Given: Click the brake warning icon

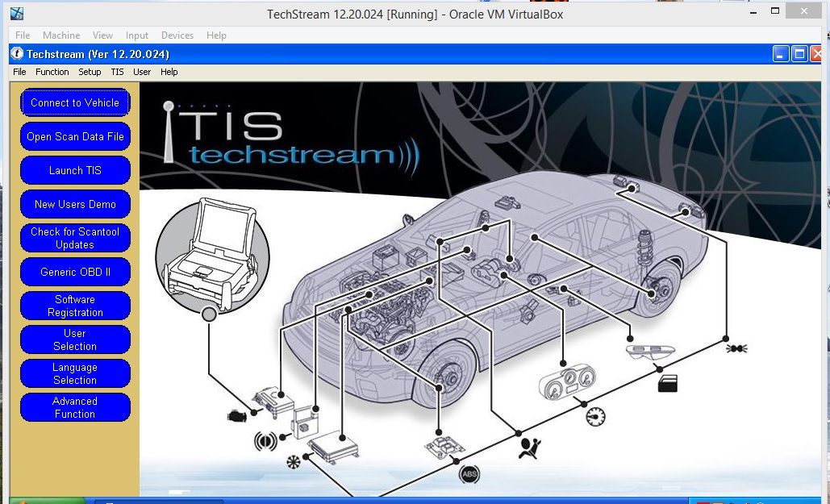Looking at the screenshot, I should pyautogui.click(x=265, y=441).
